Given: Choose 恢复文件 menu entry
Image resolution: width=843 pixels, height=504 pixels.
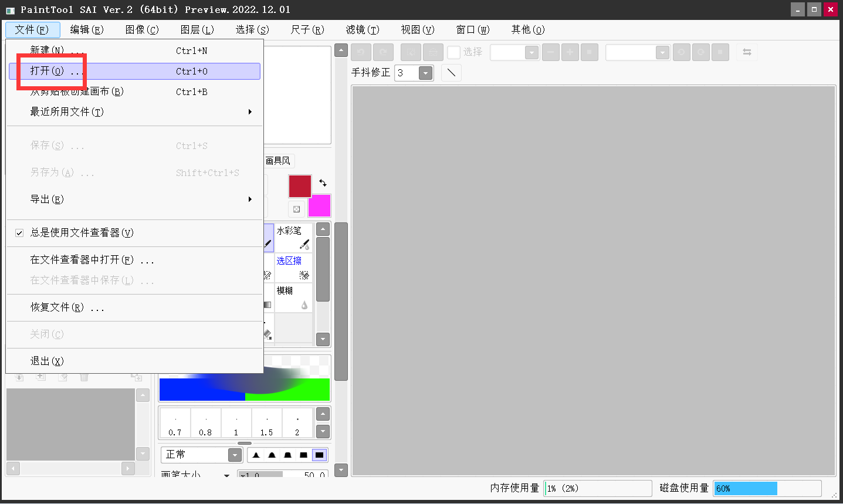Looking at the screenshot, I should tap(134, 307).
